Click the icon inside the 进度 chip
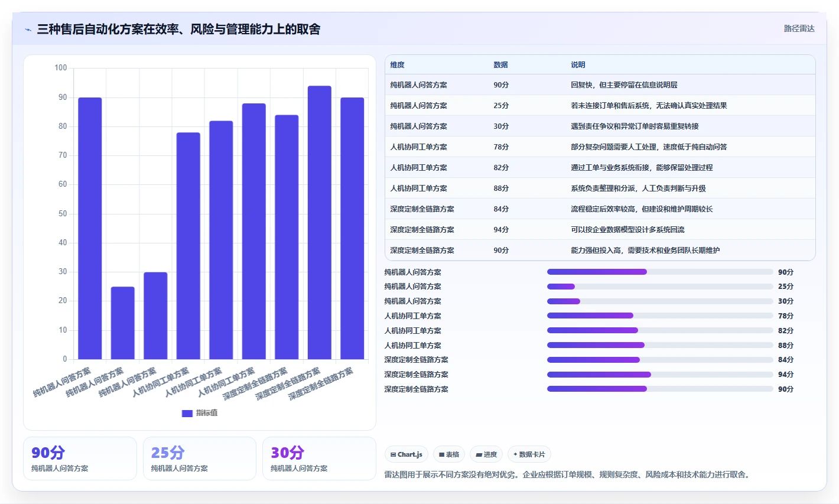 click(x=479, y=454)
